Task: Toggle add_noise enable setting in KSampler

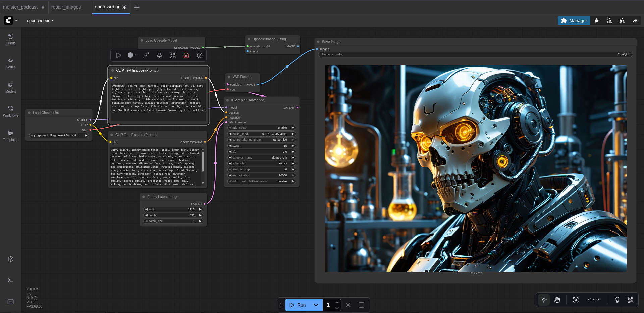Action: coord(261,128)
